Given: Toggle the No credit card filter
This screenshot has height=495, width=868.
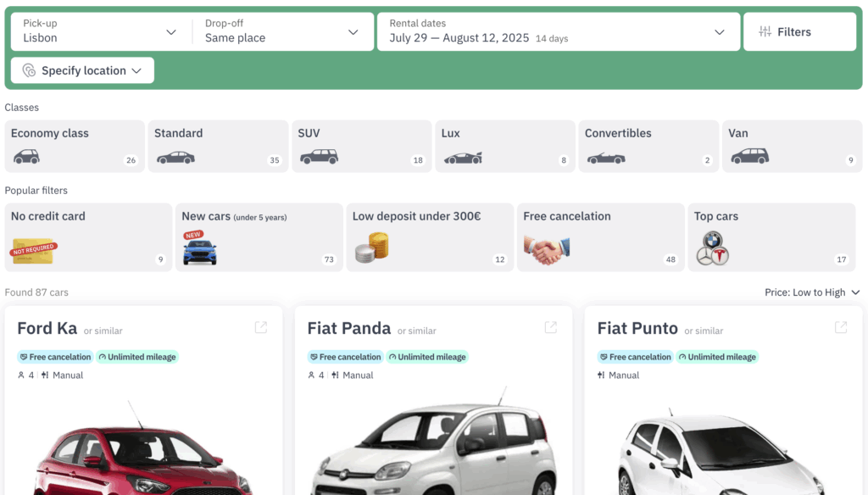Looking at the screenshot, I should coord(88,237).
